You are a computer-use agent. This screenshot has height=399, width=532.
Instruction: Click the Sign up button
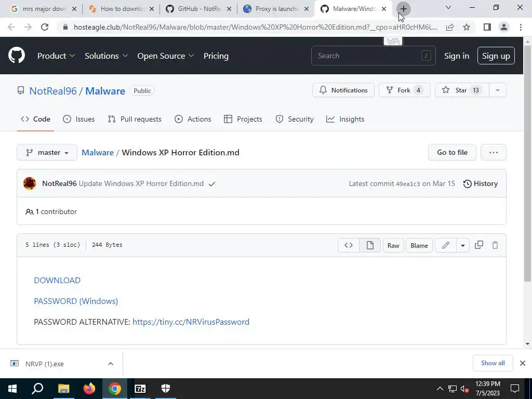click(496, 56)
